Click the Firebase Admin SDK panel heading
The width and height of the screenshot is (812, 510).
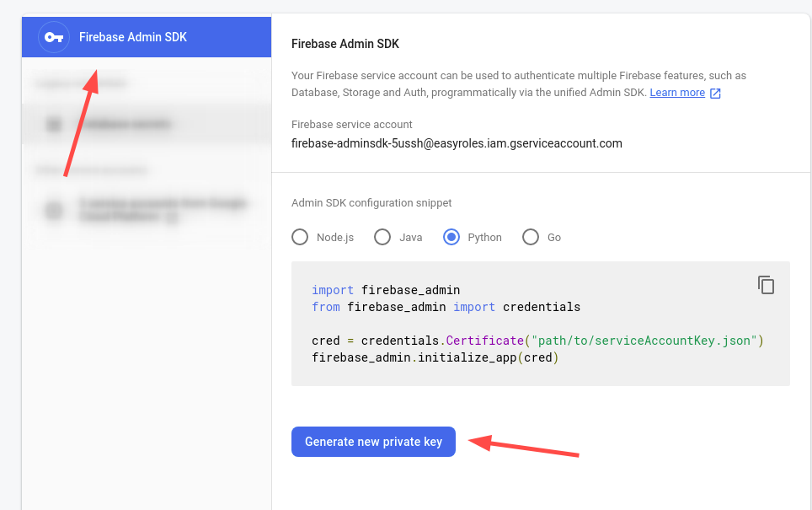(345, 44)
